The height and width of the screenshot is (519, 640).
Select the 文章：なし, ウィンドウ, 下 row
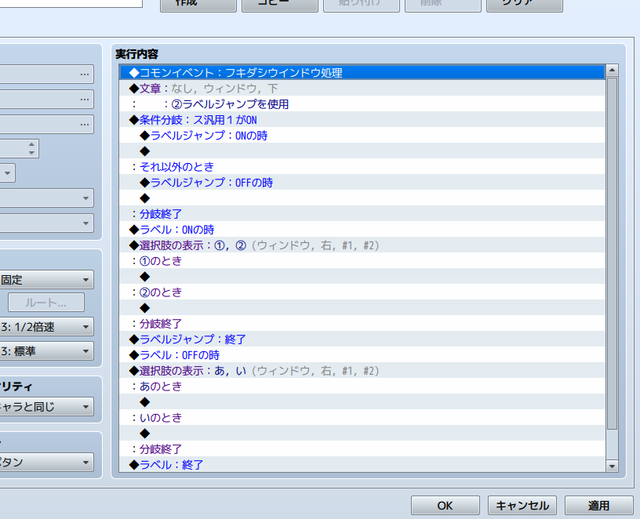coord(362,88)
